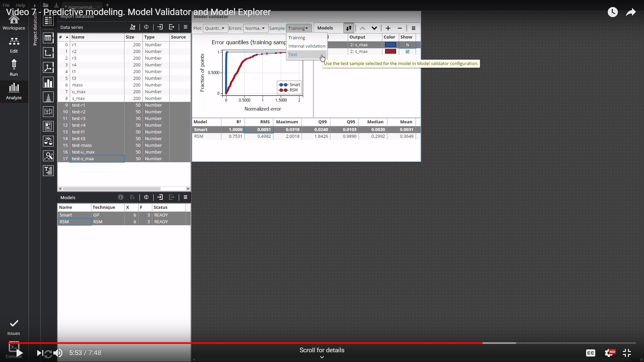Viewport: 644px width, 362px height.
Task: Toggle closed captions
Action: 590,353
